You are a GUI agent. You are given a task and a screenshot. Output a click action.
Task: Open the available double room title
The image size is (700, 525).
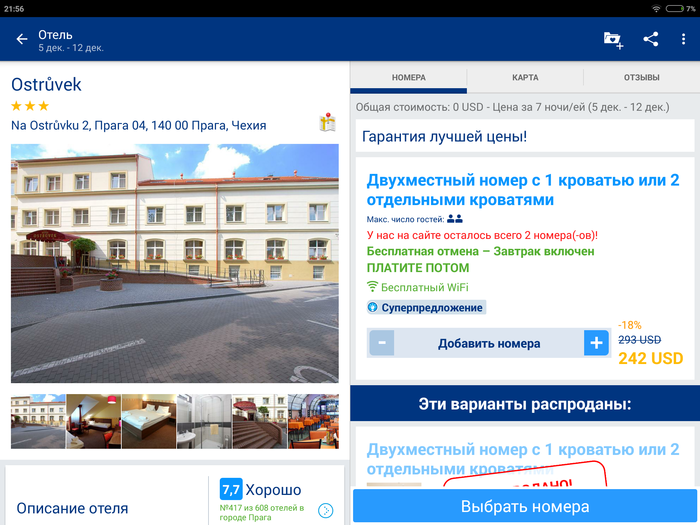pyautogui.click(x=523, y=190)
